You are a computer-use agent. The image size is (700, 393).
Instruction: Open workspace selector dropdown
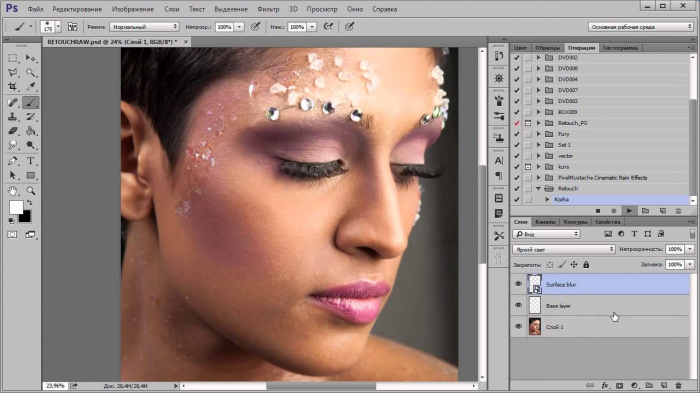pos(640,27)
